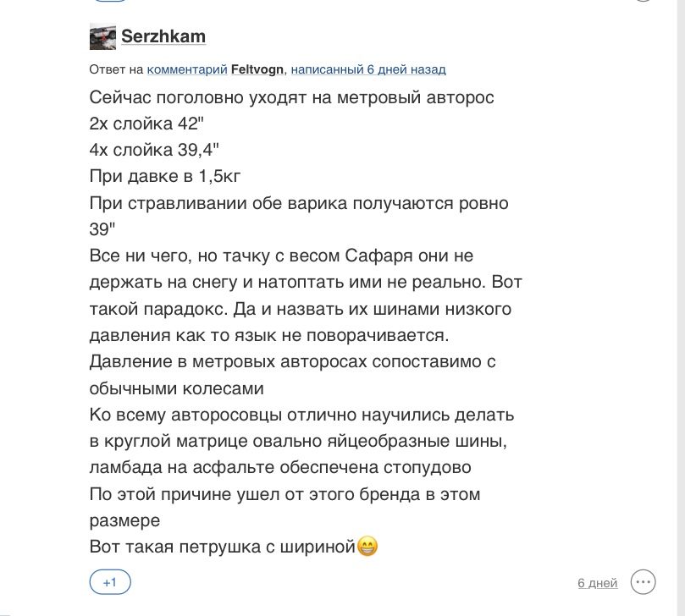This screenshot has width=685, height=616.
Task: Click the line "Давление в метровых авторосах"
Action: pyautogui.click(x=292, y=361)
